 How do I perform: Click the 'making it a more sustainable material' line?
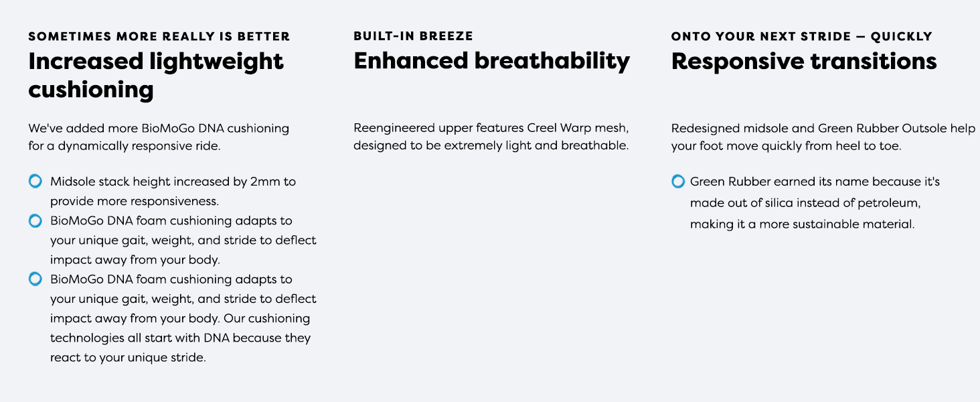tap(802, 224)
